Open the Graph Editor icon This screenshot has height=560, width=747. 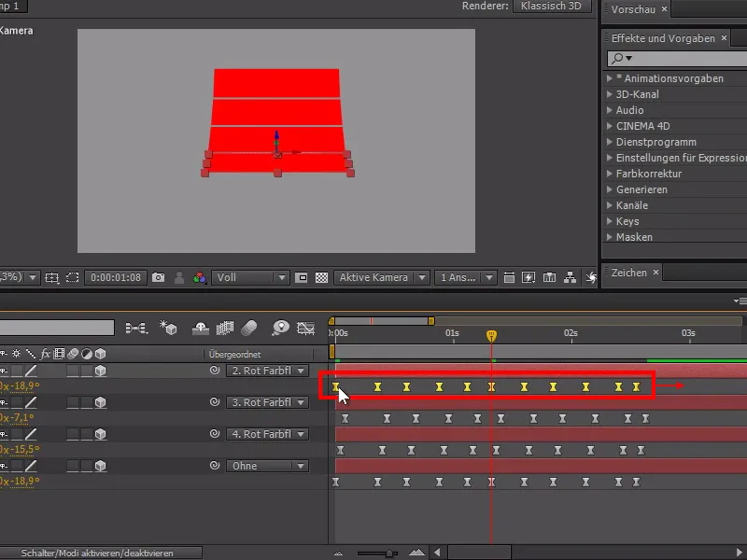coord(305,328)
